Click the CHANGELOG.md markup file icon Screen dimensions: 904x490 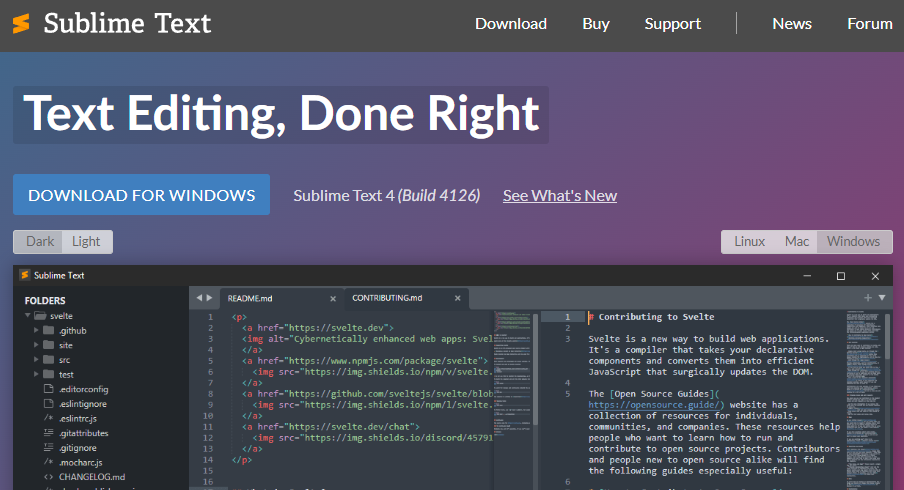48,477
